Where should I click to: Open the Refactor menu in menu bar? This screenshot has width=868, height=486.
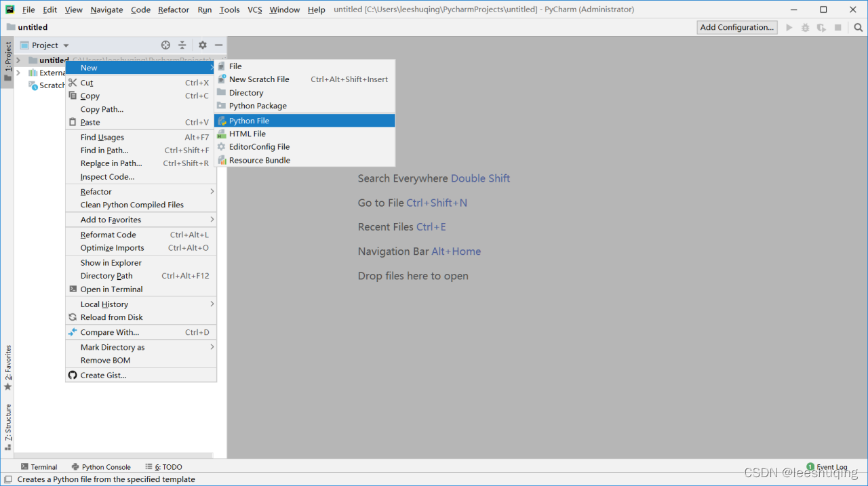pyautogui.click(x=174, y=9)
